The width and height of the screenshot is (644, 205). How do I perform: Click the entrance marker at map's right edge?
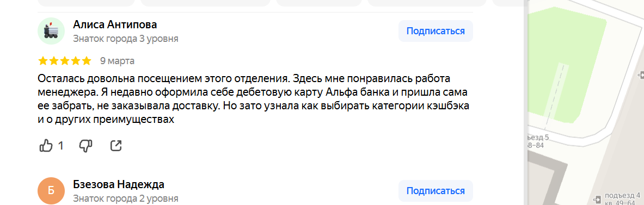coord(641,75)
